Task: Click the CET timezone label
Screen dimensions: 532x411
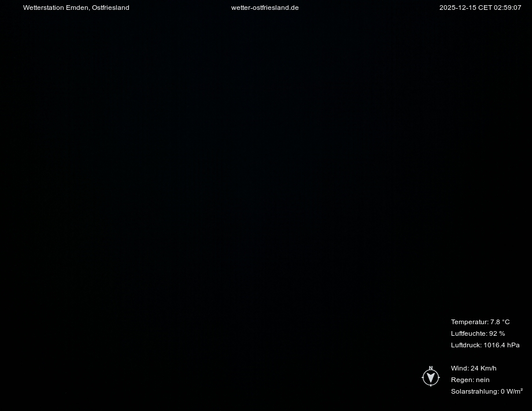Action: click(484, 8)
